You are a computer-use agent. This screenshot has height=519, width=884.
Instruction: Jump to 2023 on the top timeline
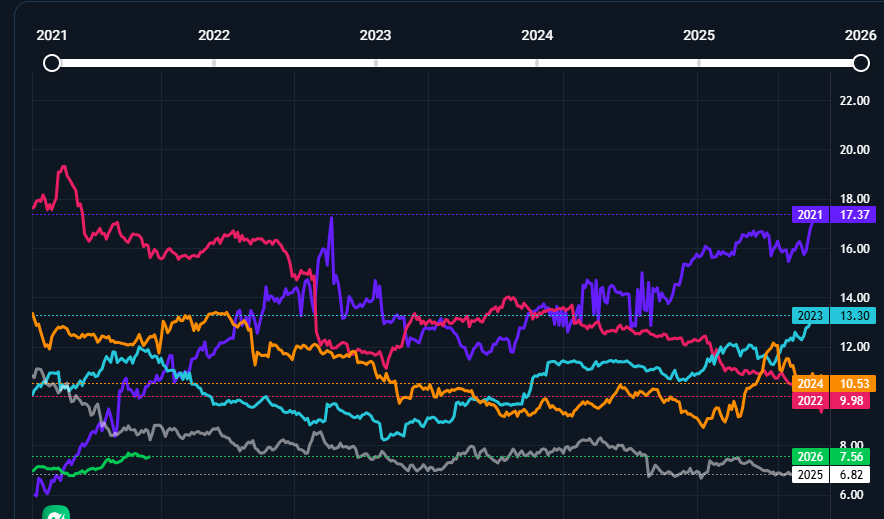coord(375,34)
